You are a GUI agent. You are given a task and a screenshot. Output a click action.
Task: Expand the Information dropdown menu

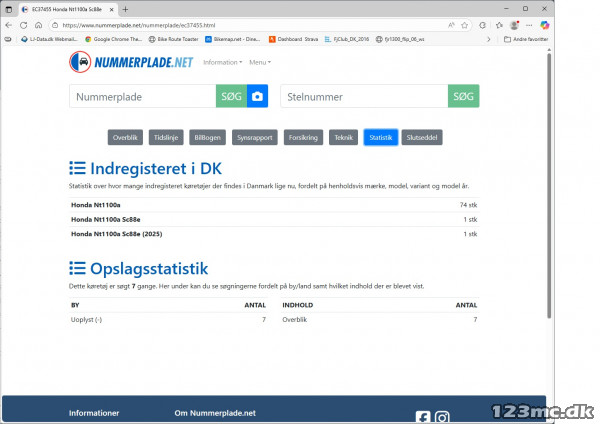tap(222, 62)
